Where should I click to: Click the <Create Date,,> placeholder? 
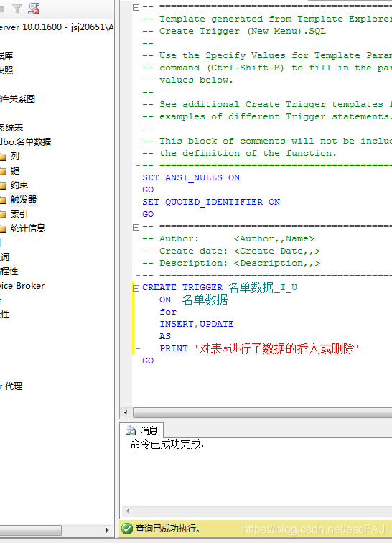(x=277, y=251)
